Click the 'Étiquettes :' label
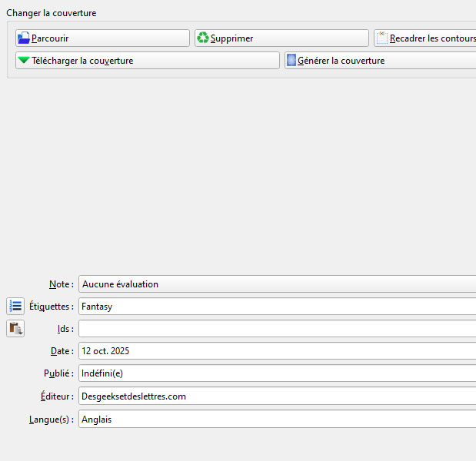This screenshot has width=476, height=461. [x=52, y=307]
